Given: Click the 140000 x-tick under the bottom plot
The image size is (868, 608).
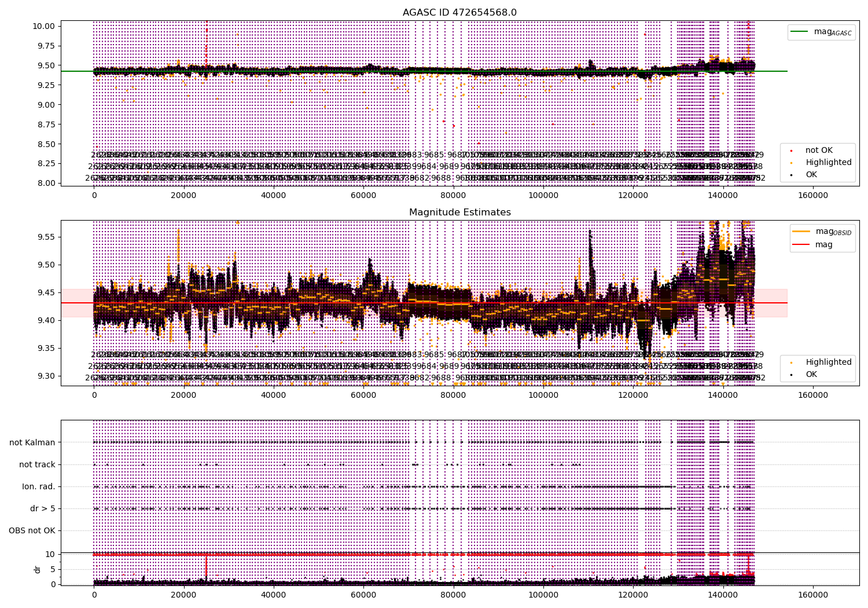Looking at the screenshot, I should [723, 595].
